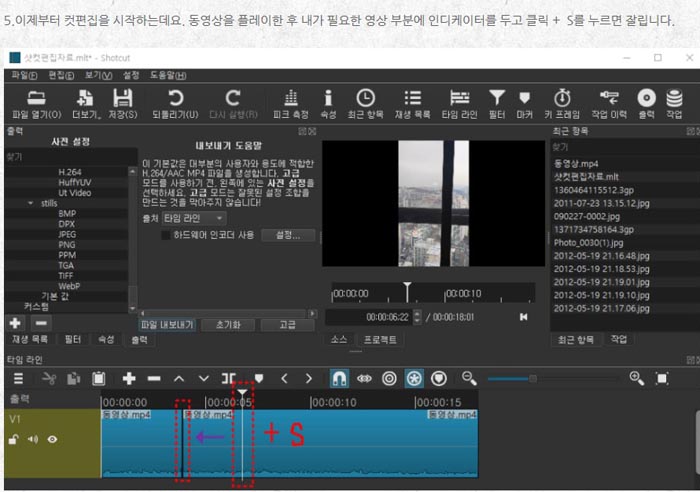
Task: Switch to 재생 목록 bottom tab
Action: (29, 339)
